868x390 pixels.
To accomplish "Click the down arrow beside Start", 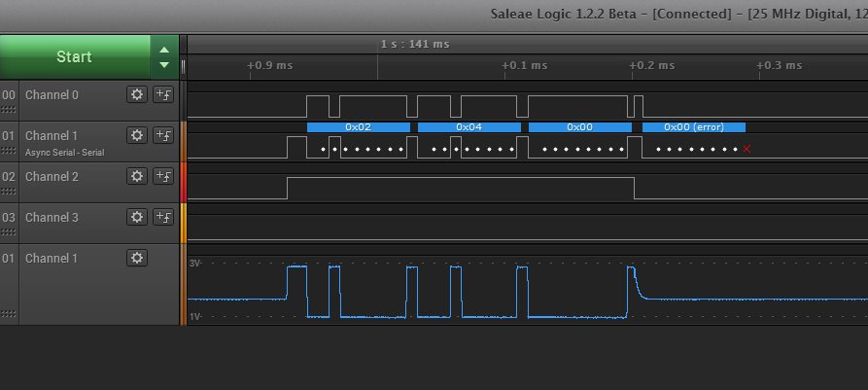I will 164,65.
